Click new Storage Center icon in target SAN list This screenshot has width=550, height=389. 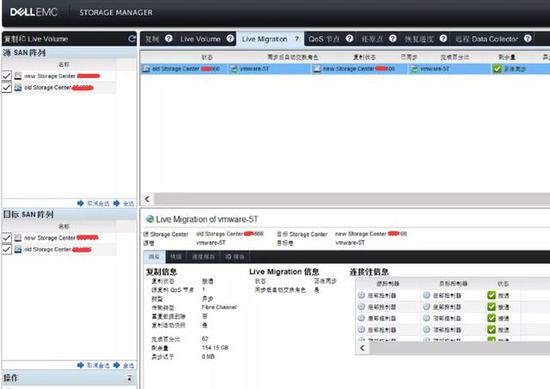pos(18,238)
